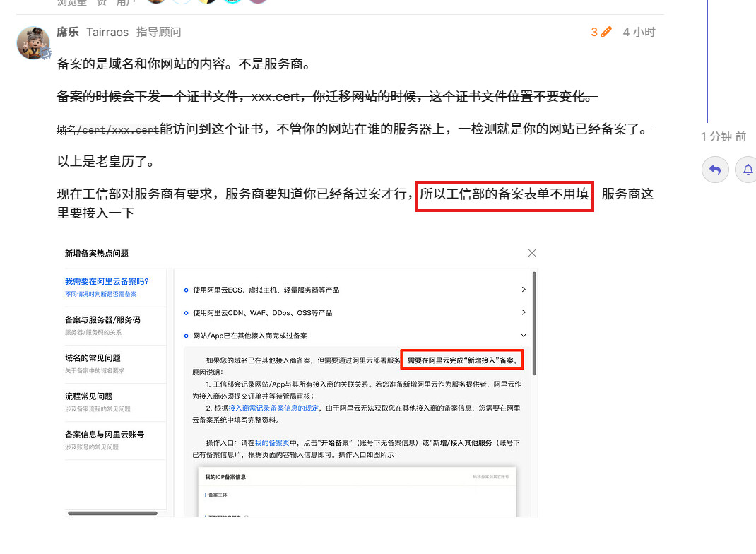This screenshot has height=554, width=756.
Task: Expand 使用阿里云ECS、虚拟主机 row chevron
Action: pos(524,289)
